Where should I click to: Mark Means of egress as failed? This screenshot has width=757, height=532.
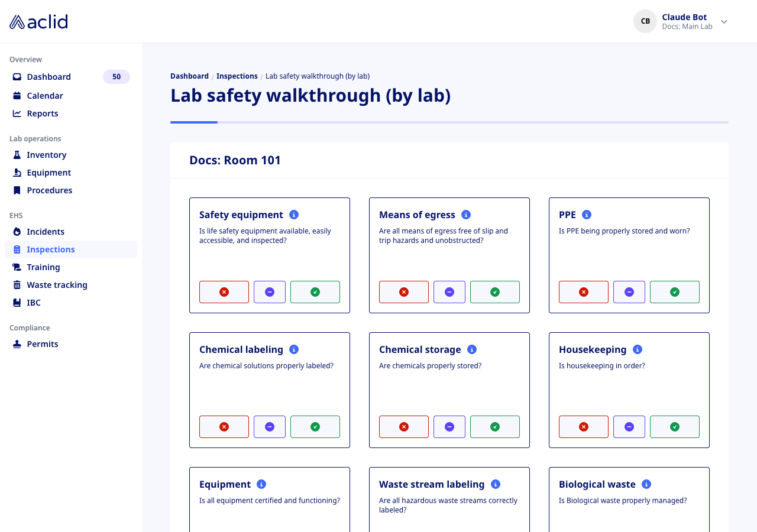coord(404,292)
